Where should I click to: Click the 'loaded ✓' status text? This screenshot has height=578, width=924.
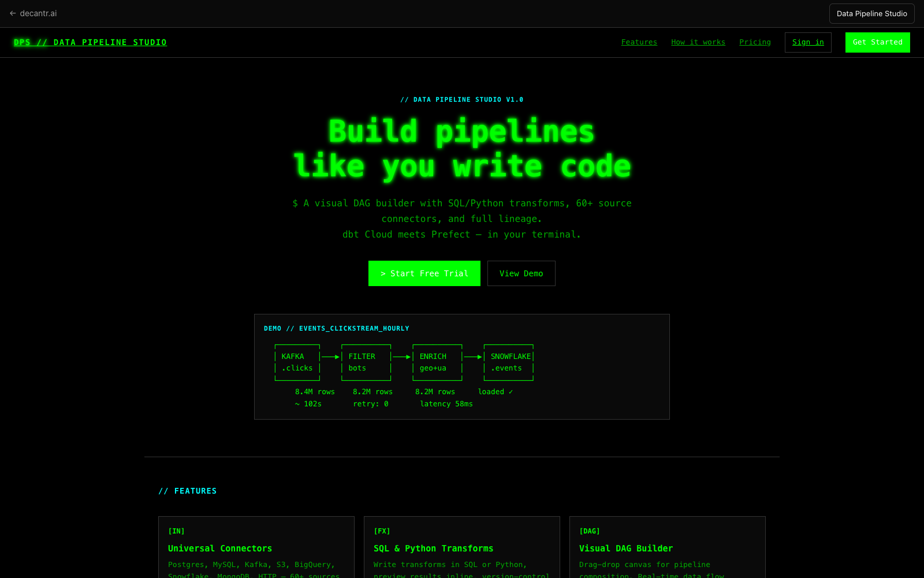(x=495, y=392)
